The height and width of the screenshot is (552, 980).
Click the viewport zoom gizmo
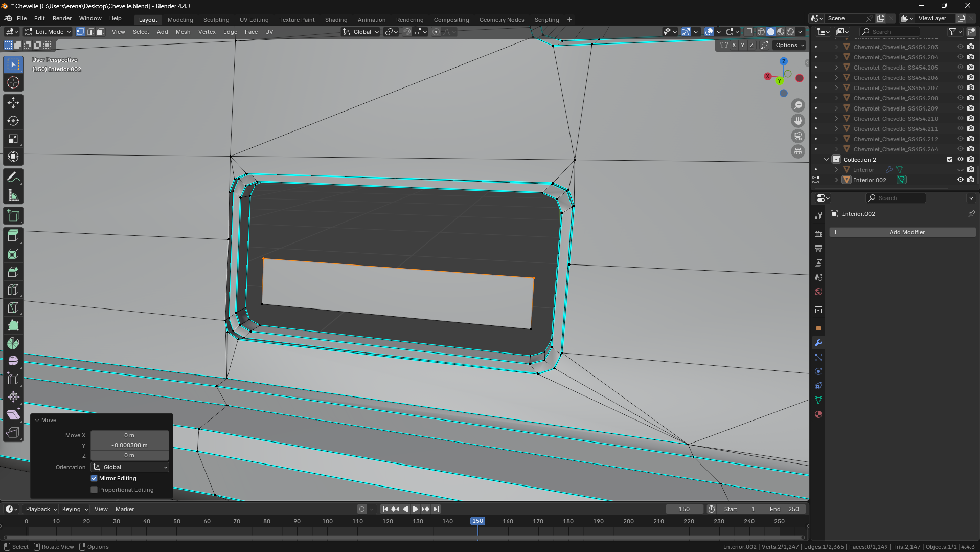[798, 105]
